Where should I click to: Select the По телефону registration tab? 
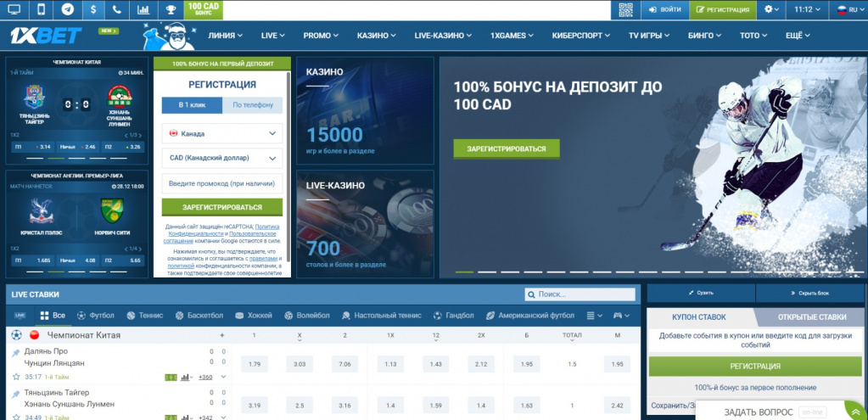253,105
